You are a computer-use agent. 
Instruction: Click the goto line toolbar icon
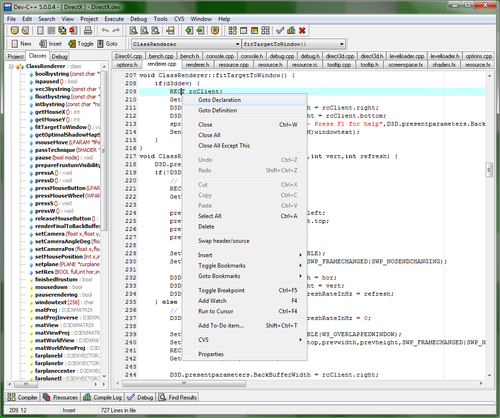[170, 31]
